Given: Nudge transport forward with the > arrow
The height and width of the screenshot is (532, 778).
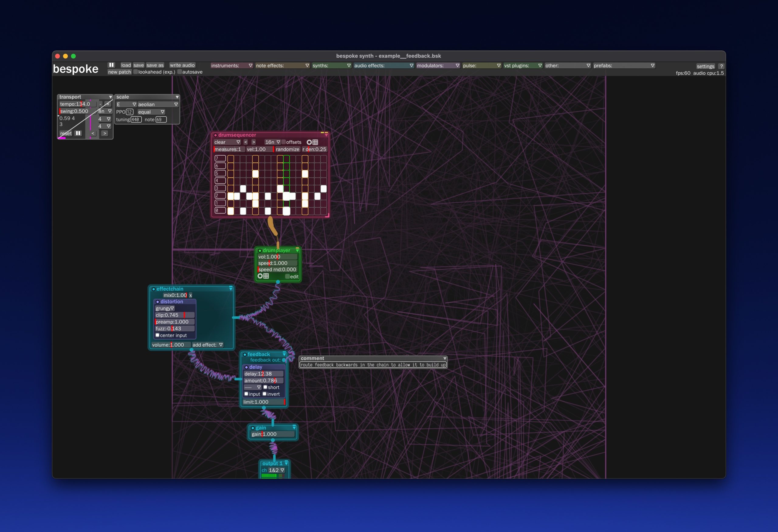Looking at the screenshot, I should 105,133.
